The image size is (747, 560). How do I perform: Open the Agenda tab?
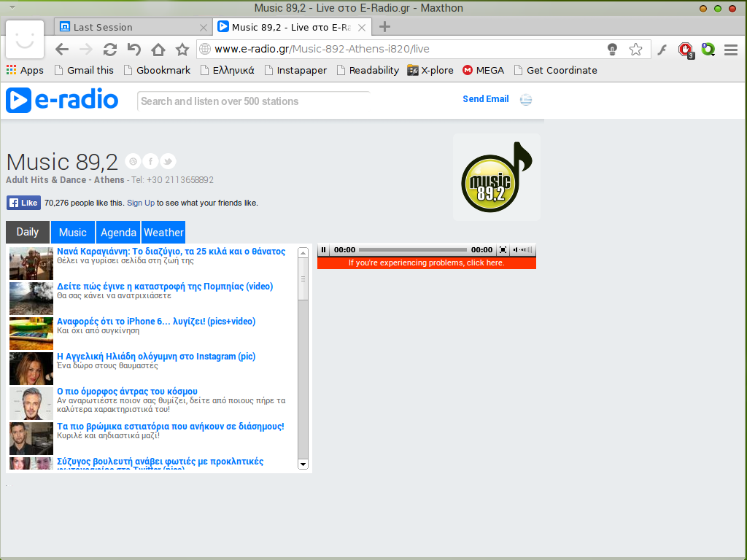pyautogui.click(x=118, y=233)
